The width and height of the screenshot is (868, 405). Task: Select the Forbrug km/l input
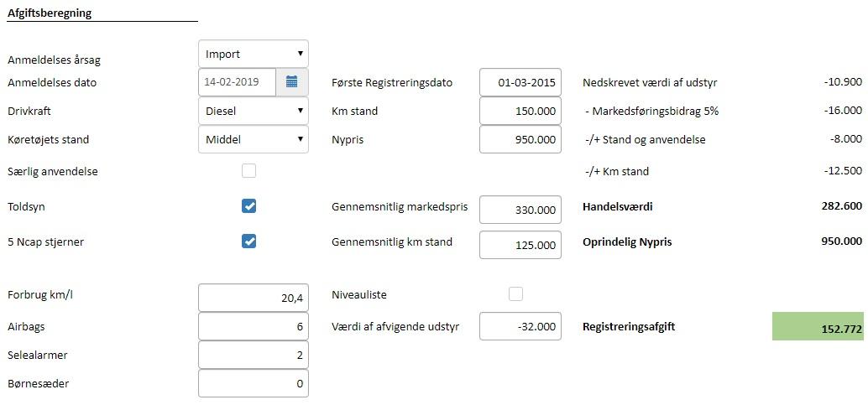tap(254, 297)
